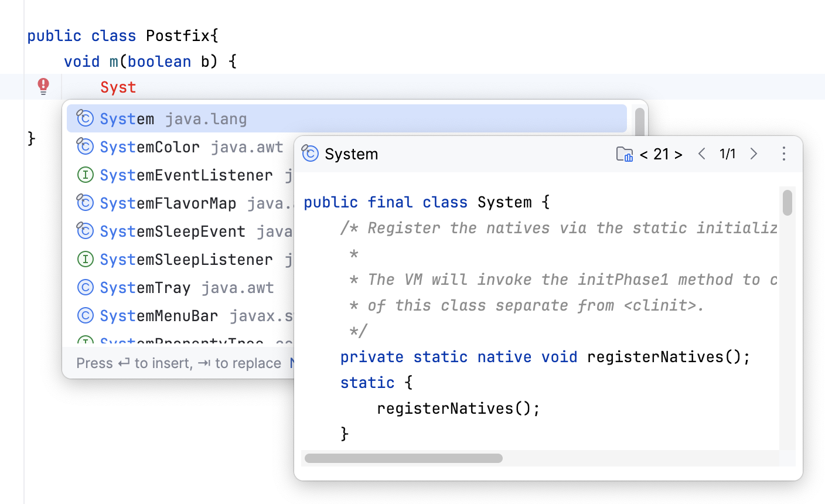Image resolution: width=825 pixels, height=504 pixels.
Task: Click the definition popup horizontal scrollbar
Action: coord(404,458)
